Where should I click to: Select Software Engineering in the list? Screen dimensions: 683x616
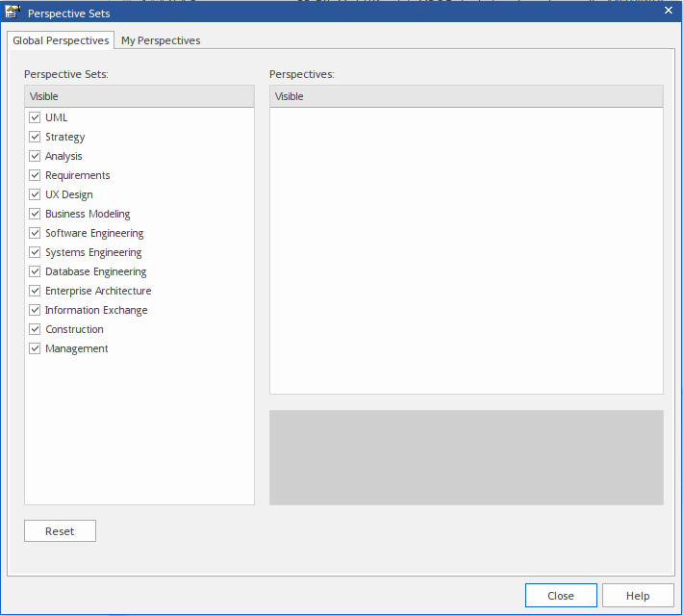click(x=94, y=233)
